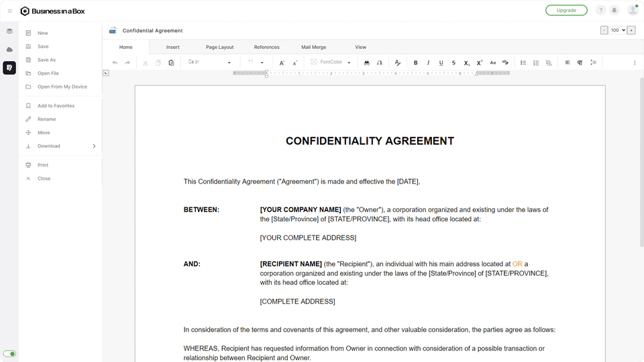Toggle strikethrough formatting
The image size is (644, 362).
454,63
